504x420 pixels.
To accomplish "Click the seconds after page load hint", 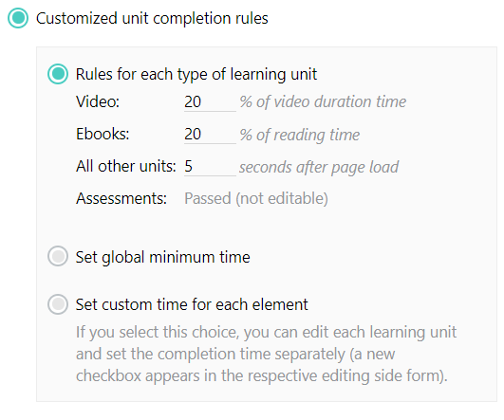I will (319, 167).
